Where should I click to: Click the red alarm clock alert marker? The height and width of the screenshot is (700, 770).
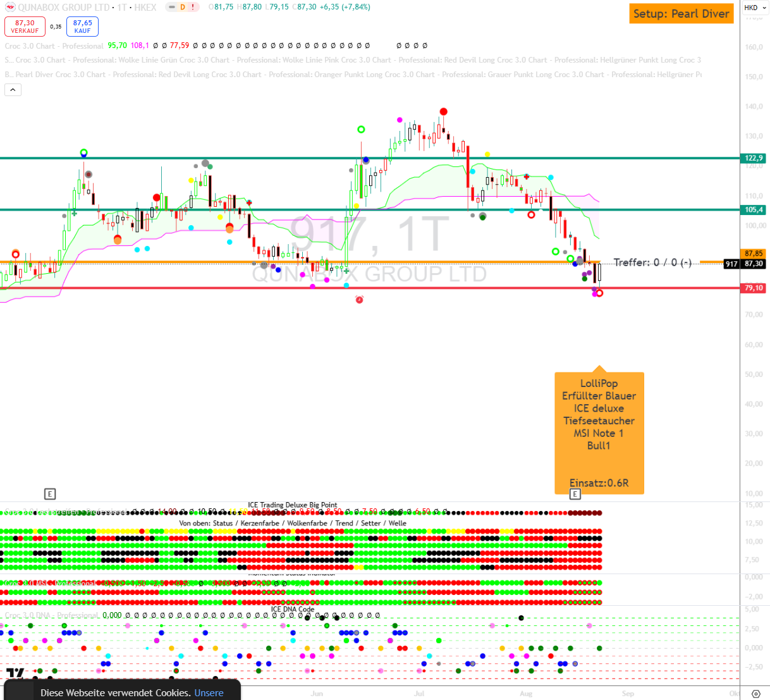pyautogui.click(x=359, y=299)
